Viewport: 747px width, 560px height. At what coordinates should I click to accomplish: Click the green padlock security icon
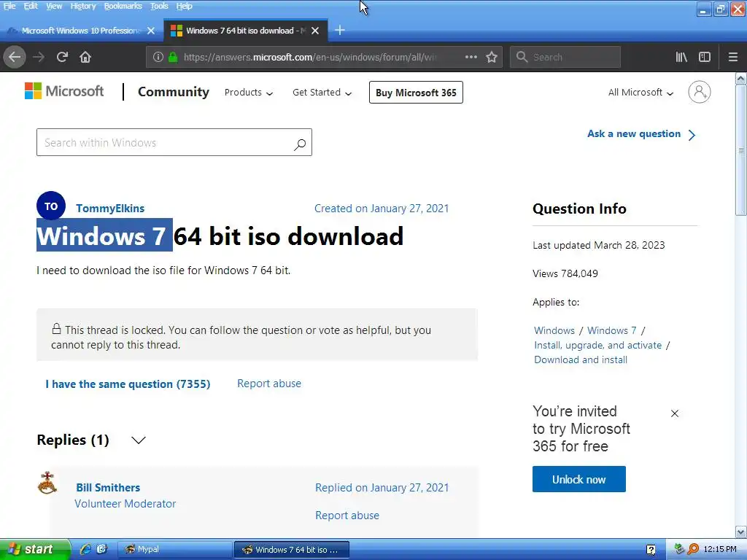coord(173,57)
